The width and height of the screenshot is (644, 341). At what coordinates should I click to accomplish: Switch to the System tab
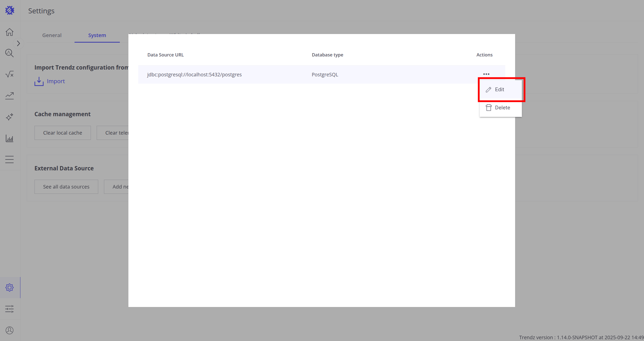tap(97, 35)
